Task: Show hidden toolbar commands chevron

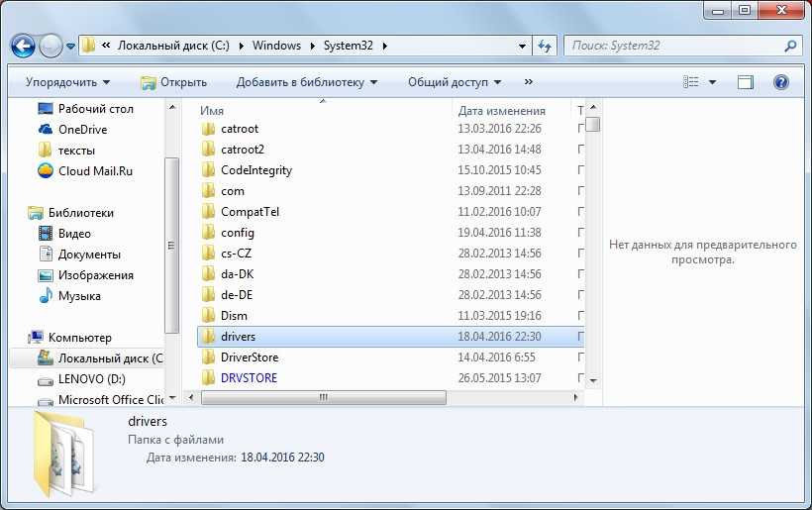Action: point(529,82)
